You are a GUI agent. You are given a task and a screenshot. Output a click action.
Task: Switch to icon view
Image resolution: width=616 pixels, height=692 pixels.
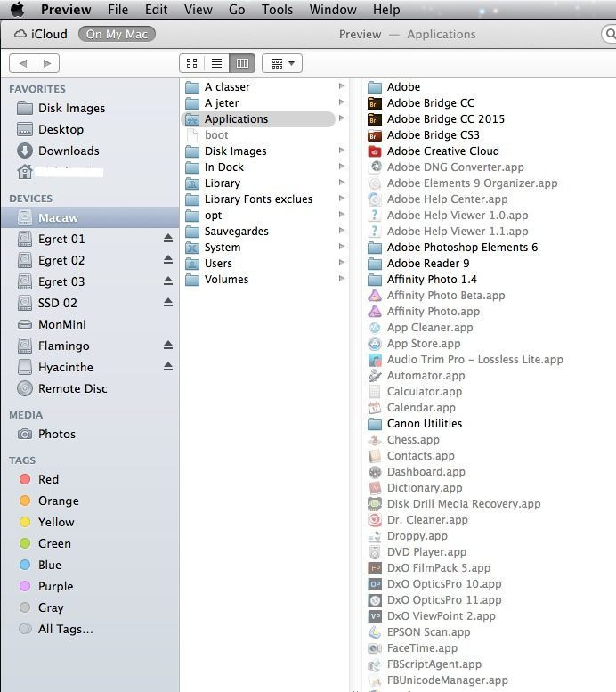(x=192, y=63)
